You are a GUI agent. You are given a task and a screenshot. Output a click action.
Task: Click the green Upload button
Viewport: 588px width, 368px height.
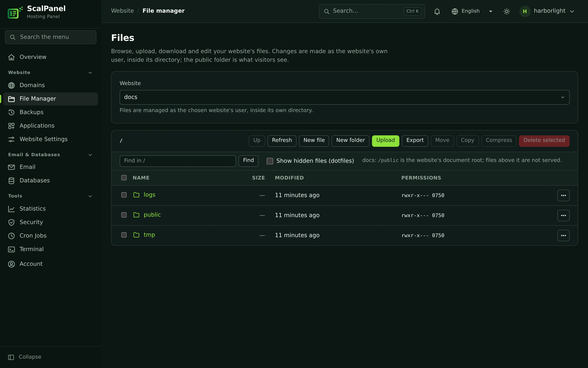(x=385, y=141)
